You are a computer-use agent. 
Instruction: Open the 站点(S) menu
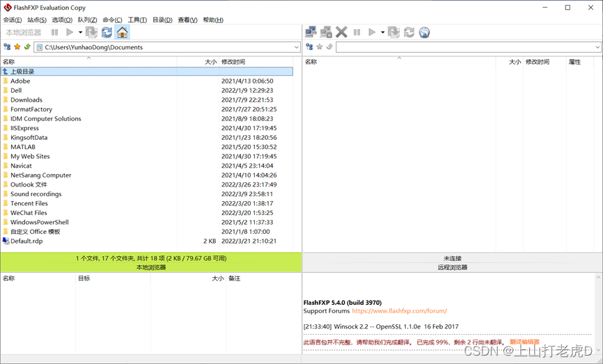pos(37,20)
